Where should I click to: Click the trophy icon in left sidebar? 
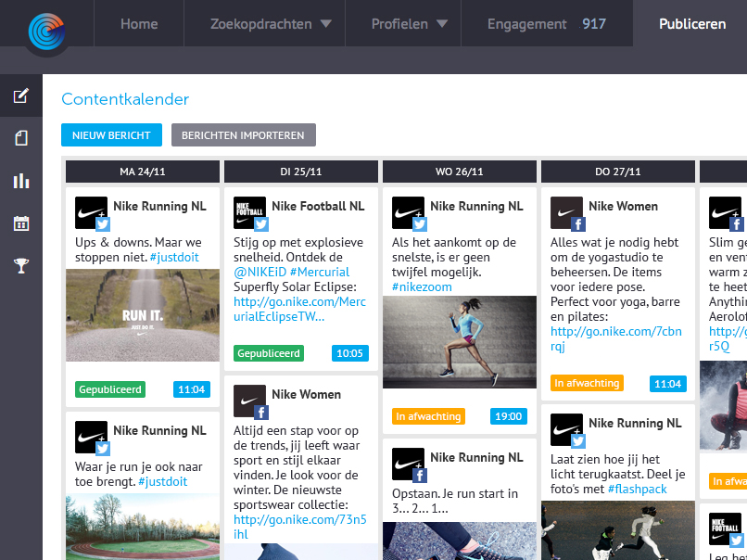(20, 266)
